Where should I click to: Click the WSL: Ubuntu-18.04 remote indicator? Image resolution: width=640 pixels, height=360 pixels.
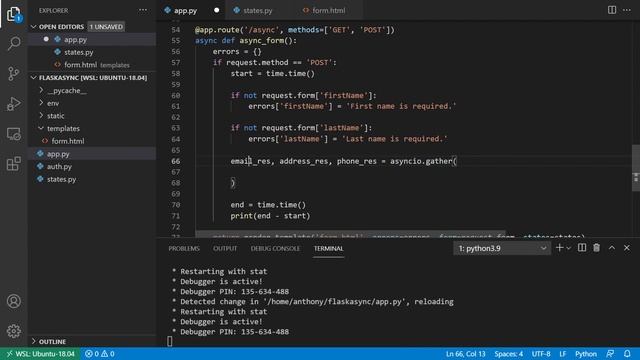click(x=40, y=354)
